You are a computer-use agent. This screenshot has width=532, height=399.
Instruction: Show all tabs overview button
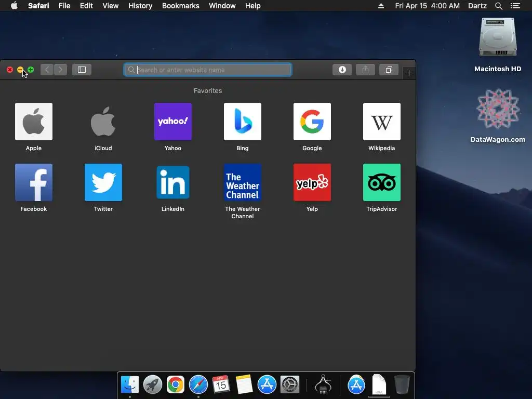pyautogui.click(x=389, y=70)
